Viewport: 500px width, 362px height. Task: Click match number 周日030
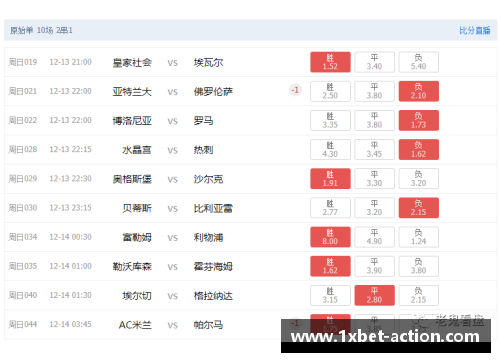tap(23, 208)
